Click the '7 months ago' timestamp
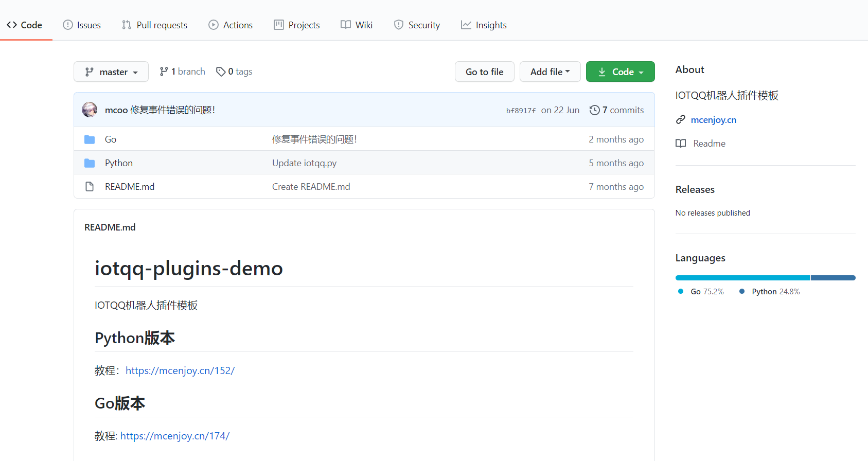The height and width of the screenshot is (461, 868). pyautogui.click(x=616, y=187)
